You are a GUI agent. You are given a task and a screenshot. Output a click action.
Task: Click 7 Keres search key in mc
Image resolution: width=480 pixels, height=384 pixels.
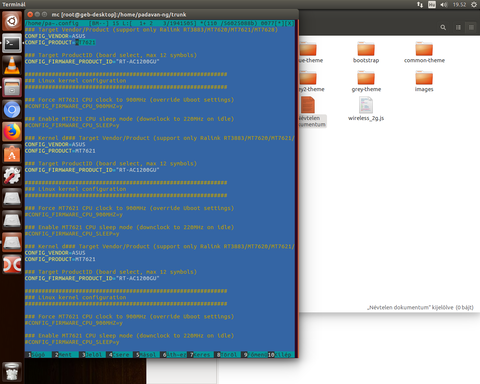coord(200,355)
